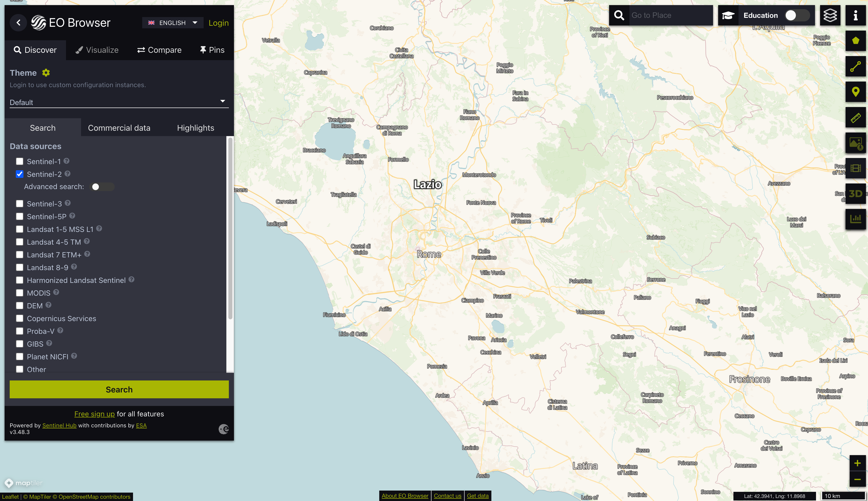
Task: Show help for Sentinel-5P
Action: [72, 216]
